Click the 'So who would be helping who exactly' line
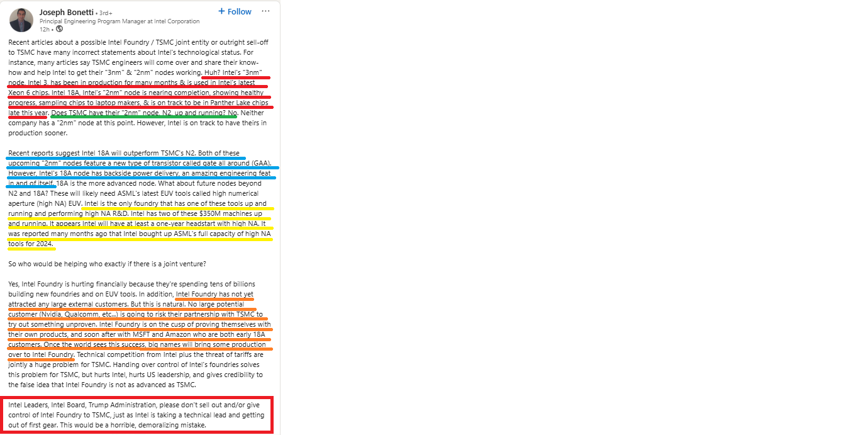868x435 pixels. (107, 264)
